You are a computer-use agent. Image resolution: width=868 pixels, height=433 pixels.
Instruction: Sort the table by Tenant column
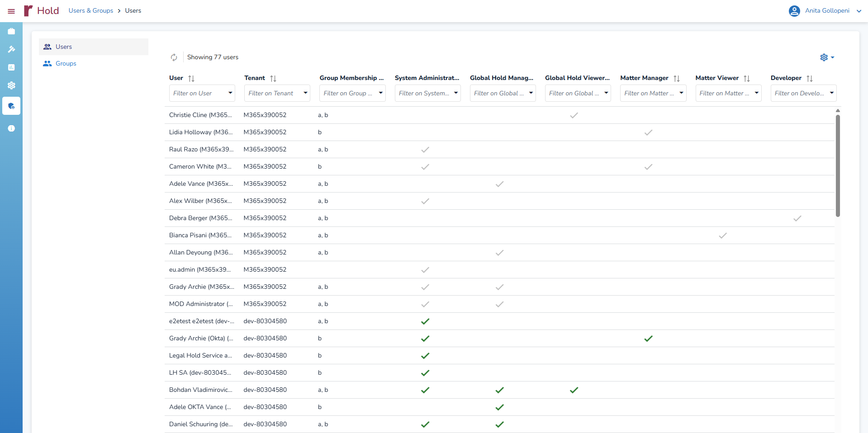coord(273,78)
